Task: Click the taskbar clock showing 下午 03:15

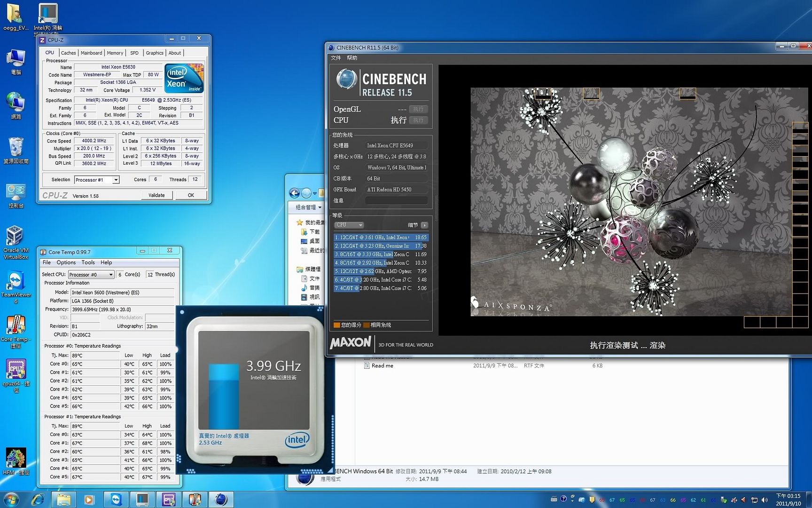Action: [x=788, y=500]
